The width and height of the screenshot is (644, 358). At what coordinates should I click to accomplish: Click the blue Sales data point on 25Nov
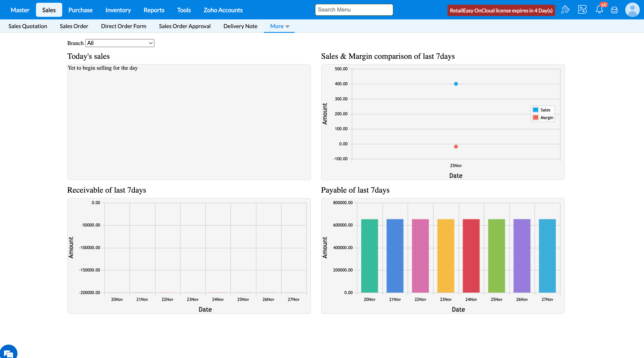pos(456,84)
